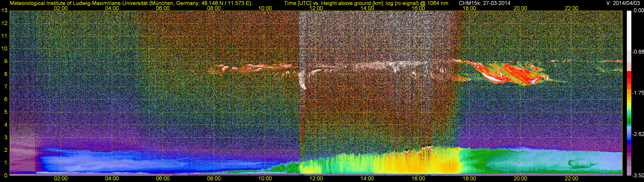Click the 14:00 label on the bottom time axis
The image size is (644, 182).
(x=367, y=179)
